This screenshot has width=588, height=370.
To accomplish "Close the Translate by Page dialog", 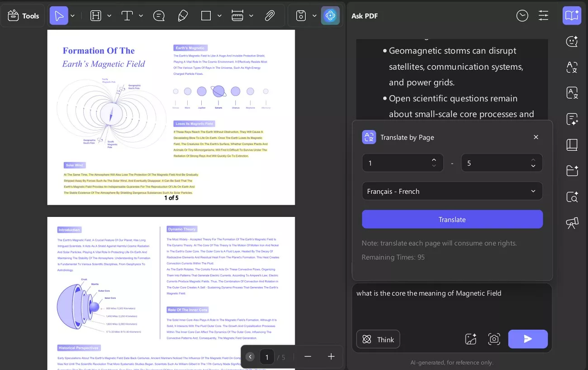I will point(536,137).
